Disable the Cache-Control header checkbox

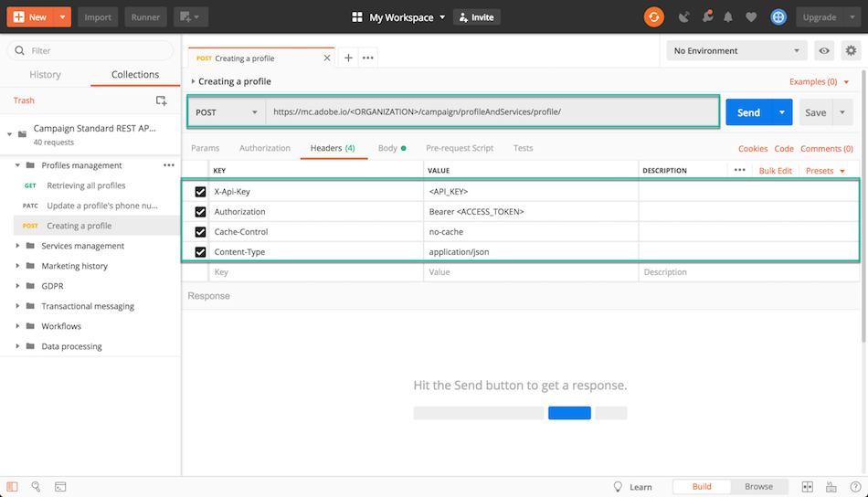pyautogui.click(x=200, y=232)
